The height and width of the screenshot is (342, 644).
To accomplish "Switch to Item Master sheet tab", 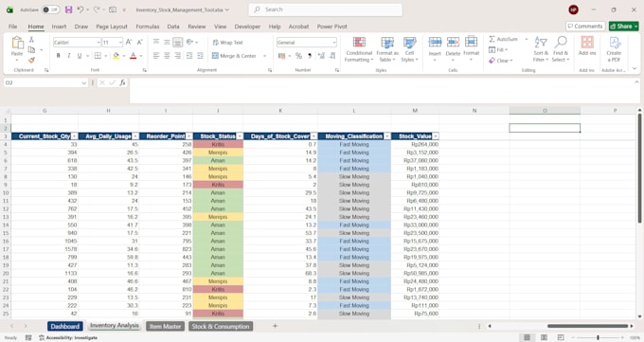I will 165,327.
